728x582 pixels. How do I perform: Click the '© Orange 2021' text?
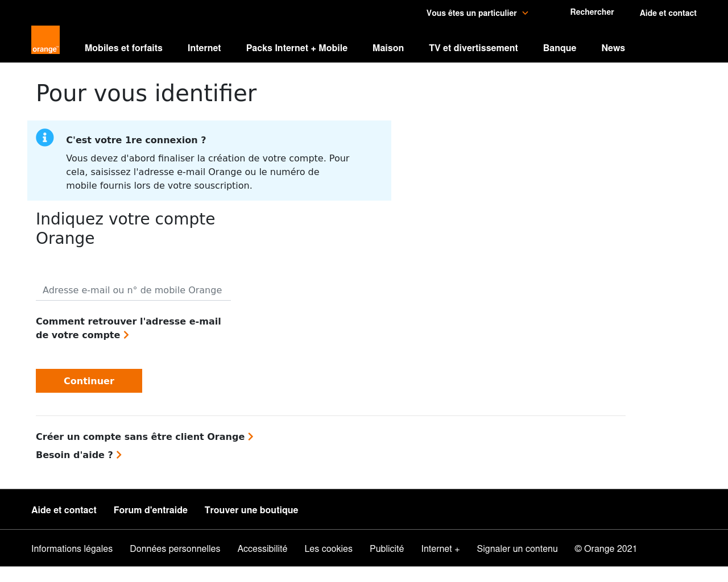[606, 548]
